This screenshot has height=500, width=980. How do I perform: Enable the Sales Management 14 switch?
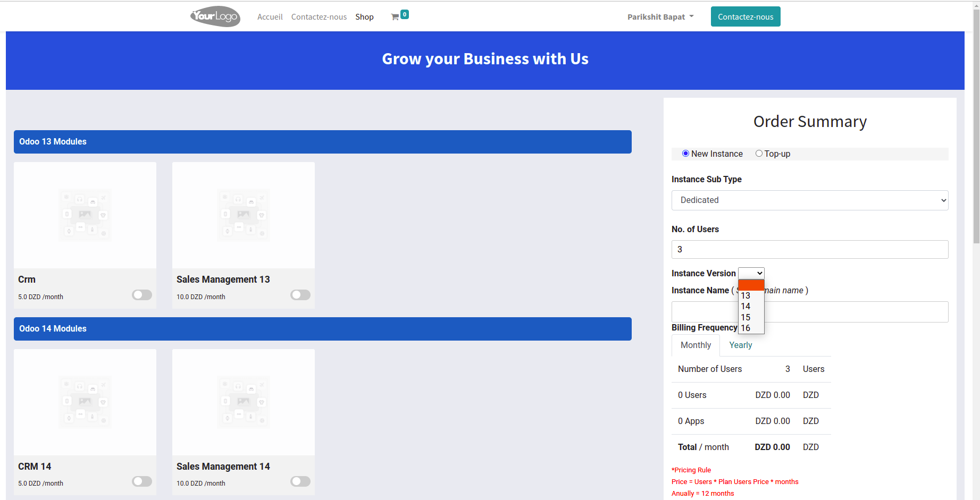300,481
